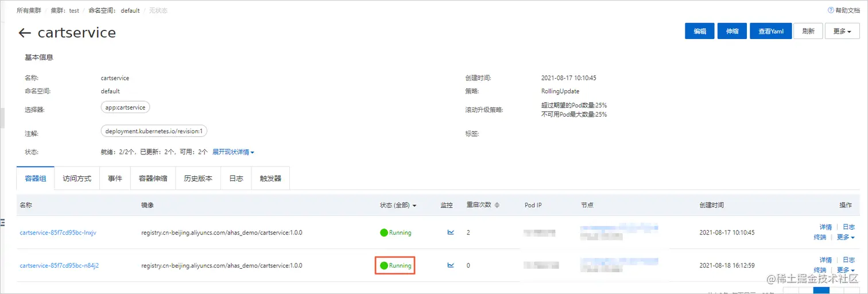The image size is (868, 294).
Task: Expand 展开现状详情 status details
Action: (x=233, y=152)
